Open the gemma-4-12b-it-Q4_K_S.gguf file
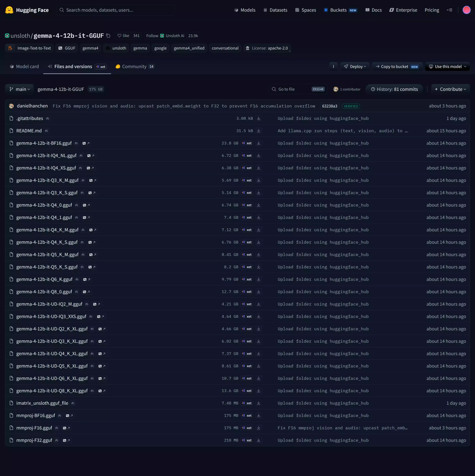Viewport: 475px width, 476px height. [47, 242]
